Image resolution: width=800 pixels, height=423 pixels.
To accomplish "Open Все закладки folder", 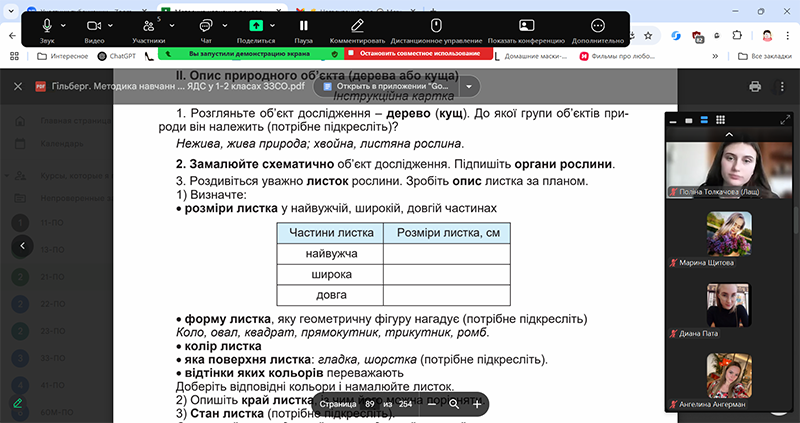I will point(765,56).
